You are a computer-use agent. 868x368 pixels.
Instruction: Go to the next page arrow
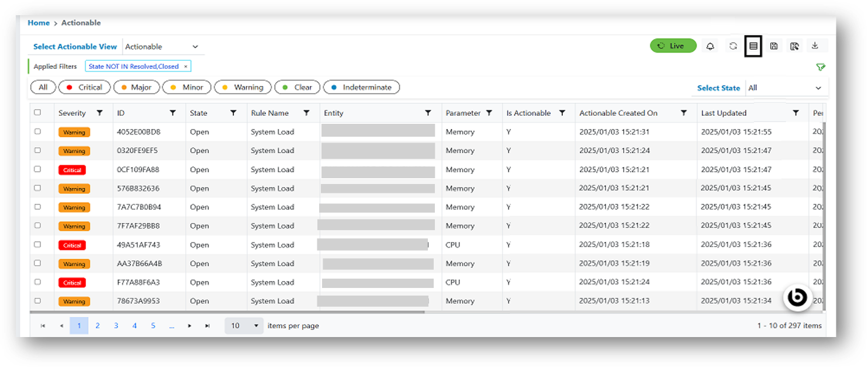(189, 326)
